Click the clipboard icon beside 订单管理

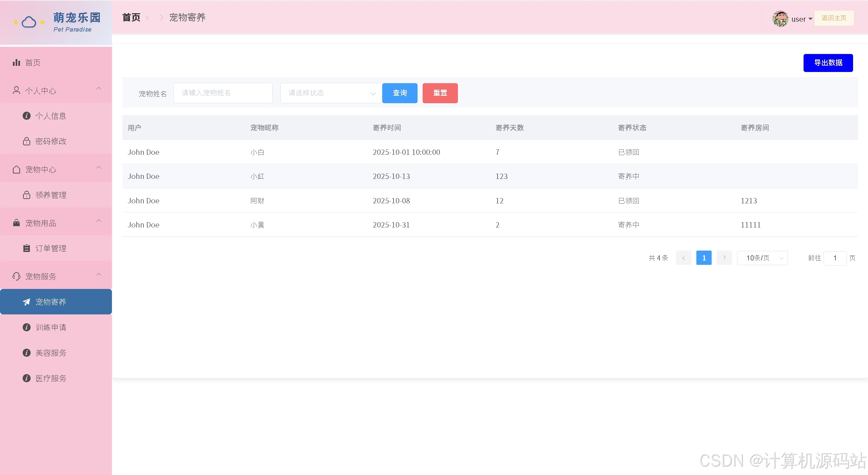[x=26, y=248]
